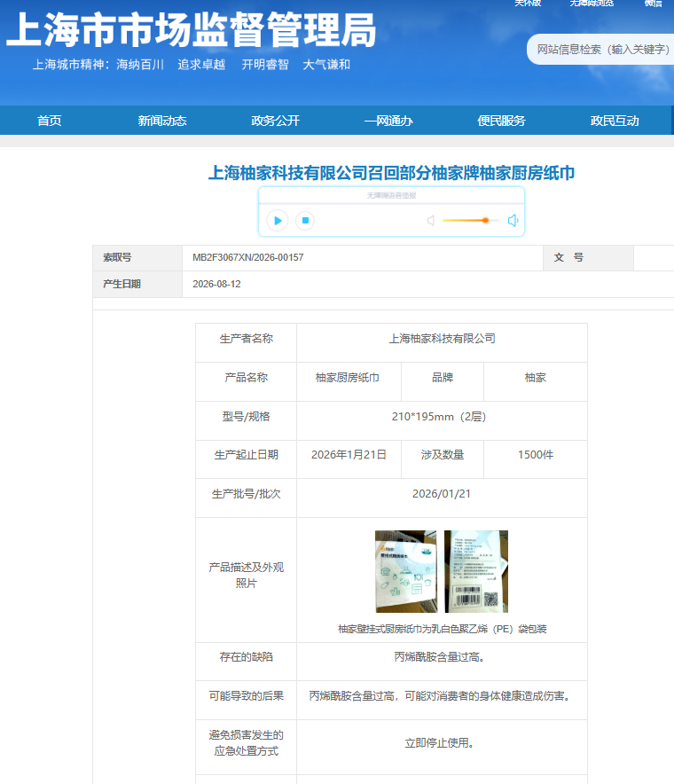The width and height of the screenshot is (674, 784).
Task: Select the 索取号 header label
Action: [x=117, y=257]
